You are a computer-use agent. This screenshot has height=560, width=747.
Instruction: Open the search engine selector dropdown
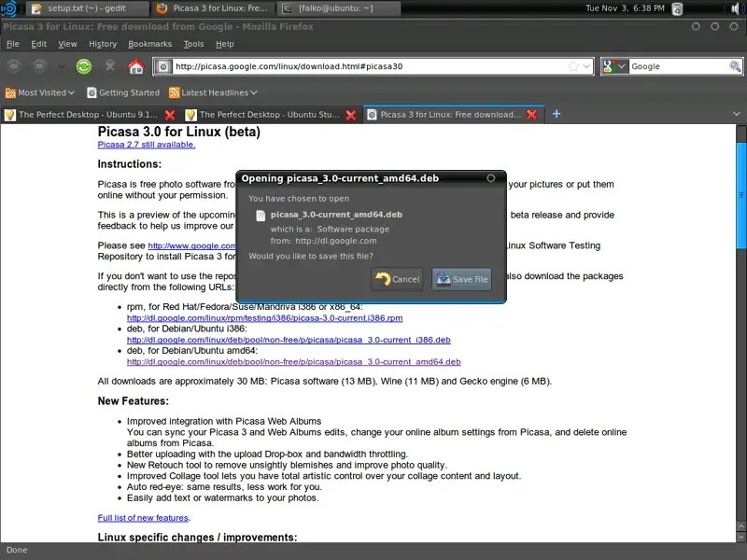tap(614, 66)
